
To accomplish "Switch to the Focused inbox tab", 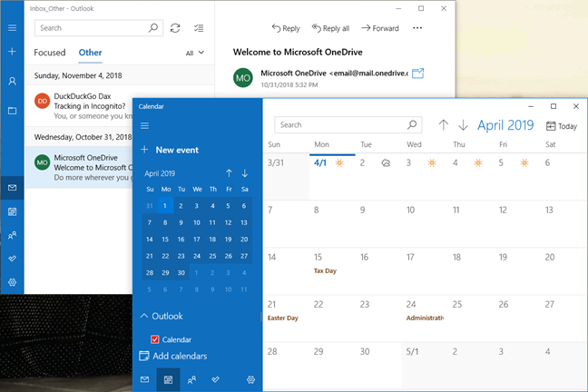I will 50,53.
